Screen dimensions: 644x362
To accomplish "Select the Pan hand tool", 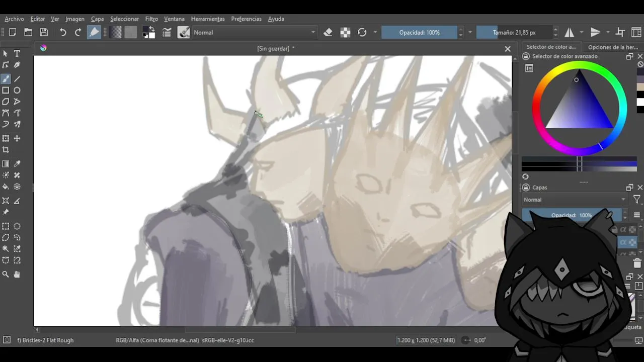I will (x=17, y=275).
